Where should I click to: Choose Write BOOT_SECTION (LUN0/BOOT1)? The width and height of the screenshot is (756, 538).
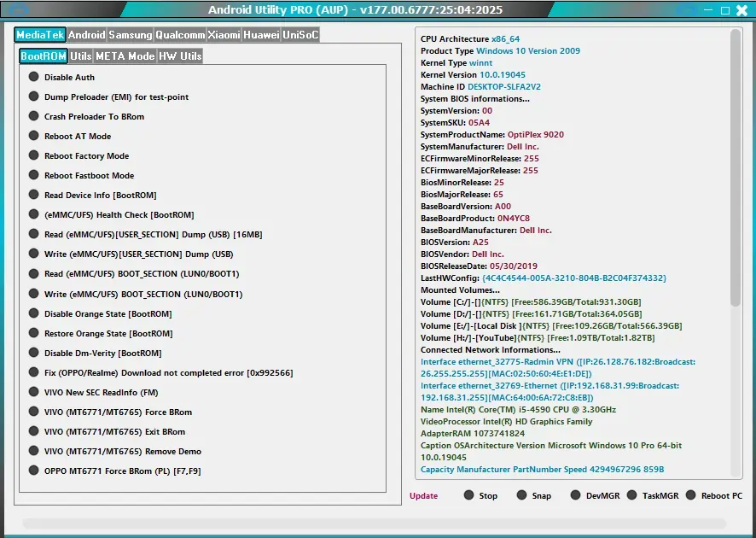136,295
